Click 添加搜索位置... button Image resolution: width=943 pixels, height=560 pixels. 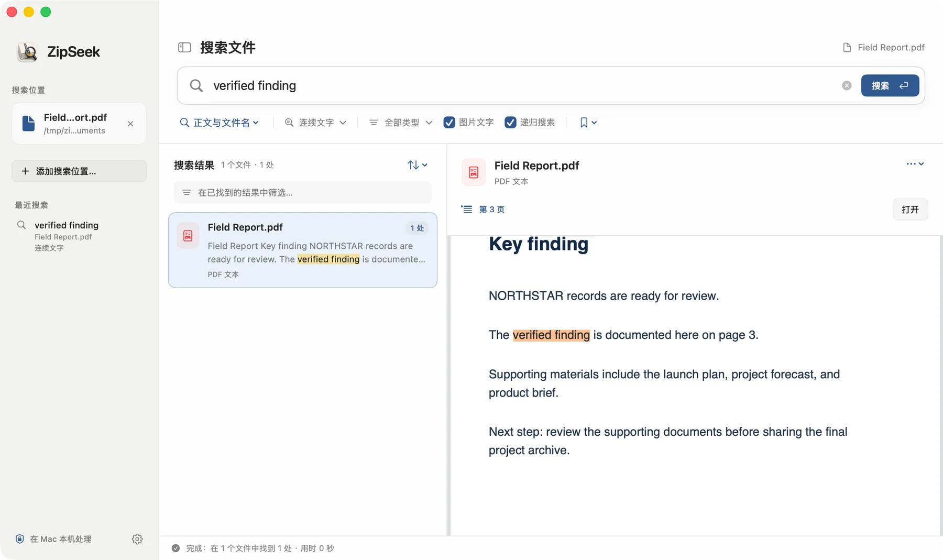79,171
